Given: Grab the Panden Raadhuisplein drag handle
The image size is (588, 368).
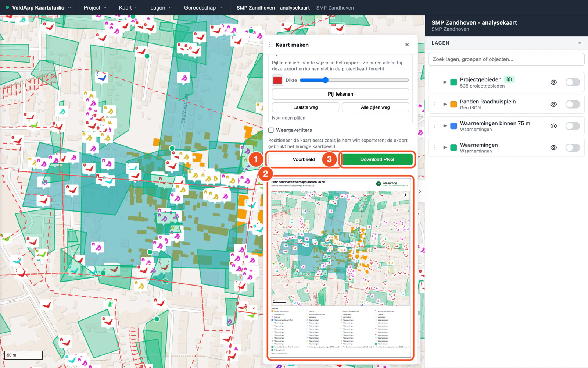Looking at the screenshot, I should pyautogui.click(x=435, y=104).
